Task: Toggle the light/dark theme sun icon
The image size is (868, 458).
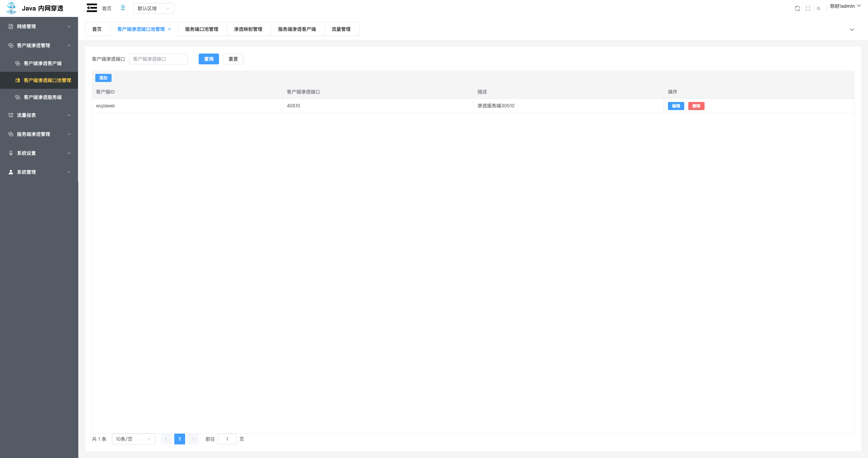Action: pos(818,8)
